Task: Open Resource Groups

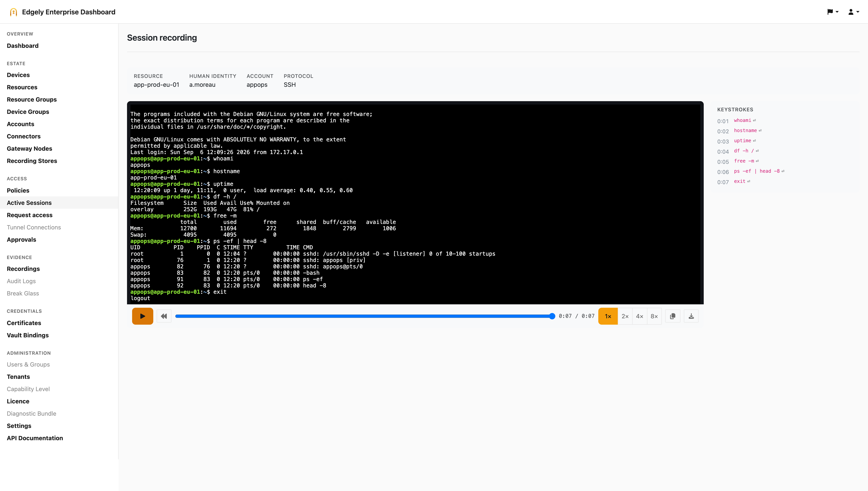Action: (32, 99)
